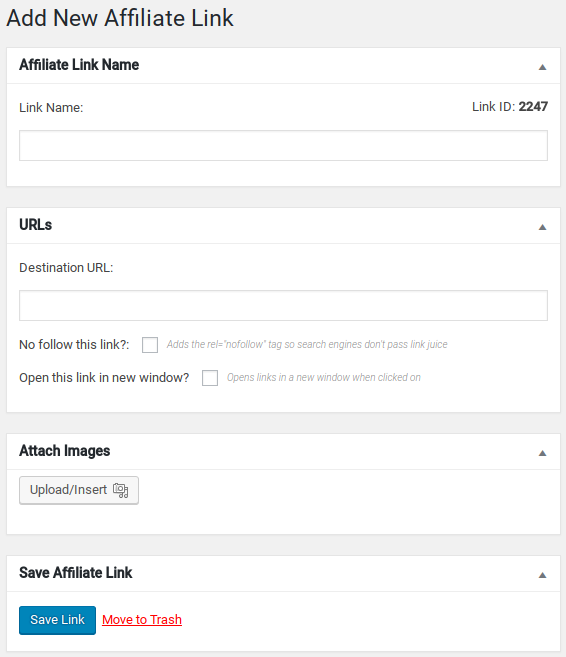Image resolution: width=566 pixels, height=657 pixels.
Task: Click the nofollow tag description text
Action: [x=307, y=344]
